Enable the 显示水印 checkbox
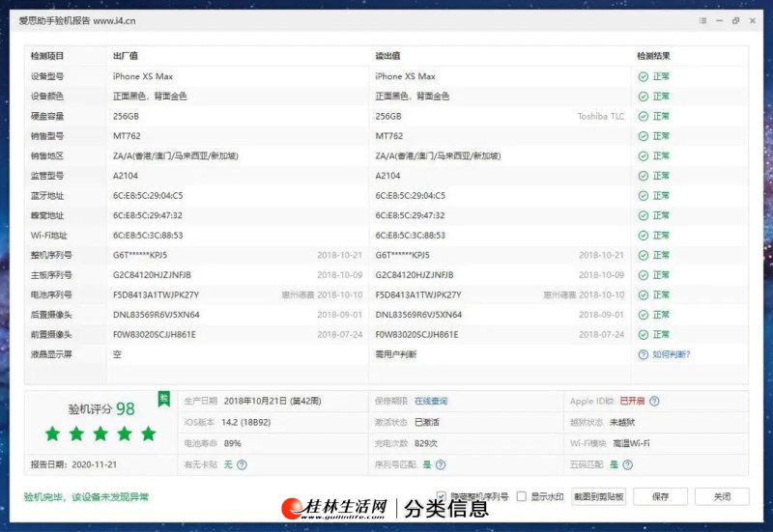 point(522,496)
